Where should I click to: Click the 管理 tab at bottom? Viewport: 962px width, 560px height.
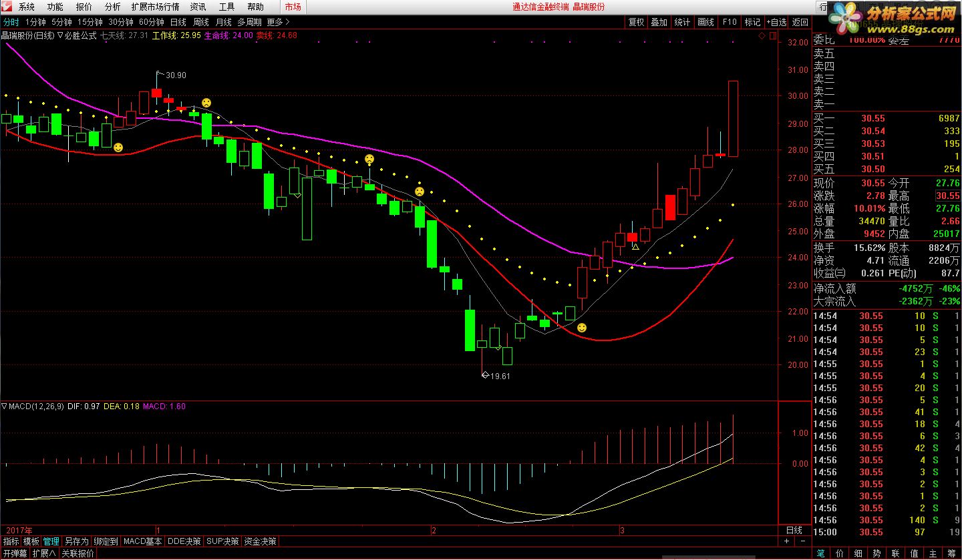(51, 541)
